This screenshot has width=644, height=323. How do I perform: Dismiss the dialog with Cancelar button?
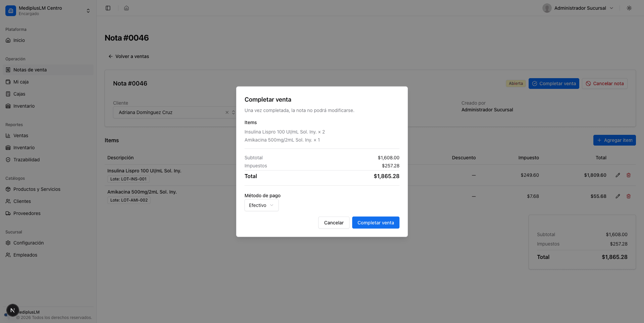[x=334, y=223]
